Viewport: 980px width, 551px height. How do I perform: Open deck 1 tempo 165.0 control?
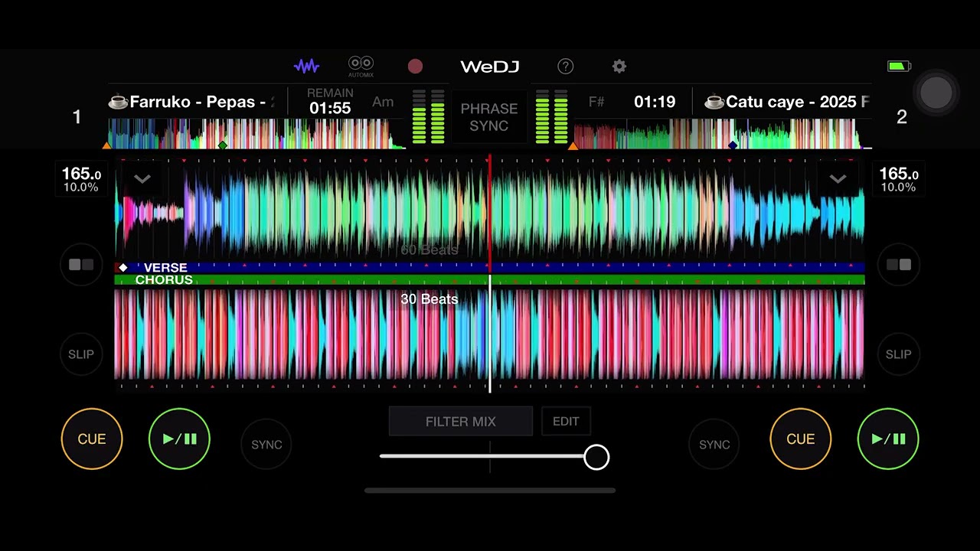[x=81, y=180]
